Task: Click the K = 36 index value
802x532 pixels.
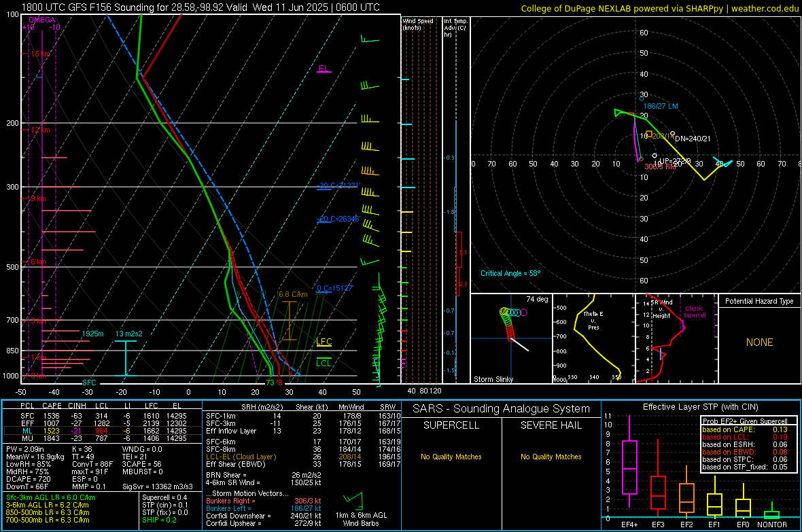Action: click(x=82, y=449)
